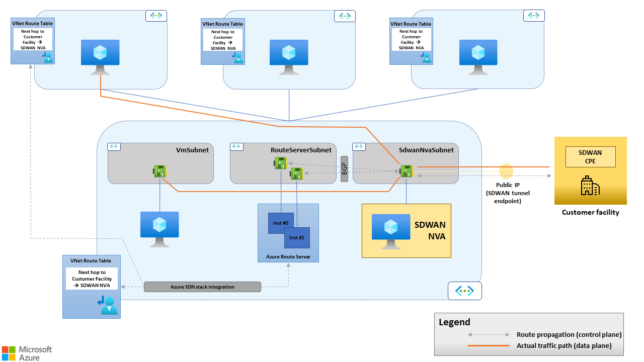Viewport: 644px width, 362px height.
Task: Select the VmSubnet label
Action: point(192,150)
